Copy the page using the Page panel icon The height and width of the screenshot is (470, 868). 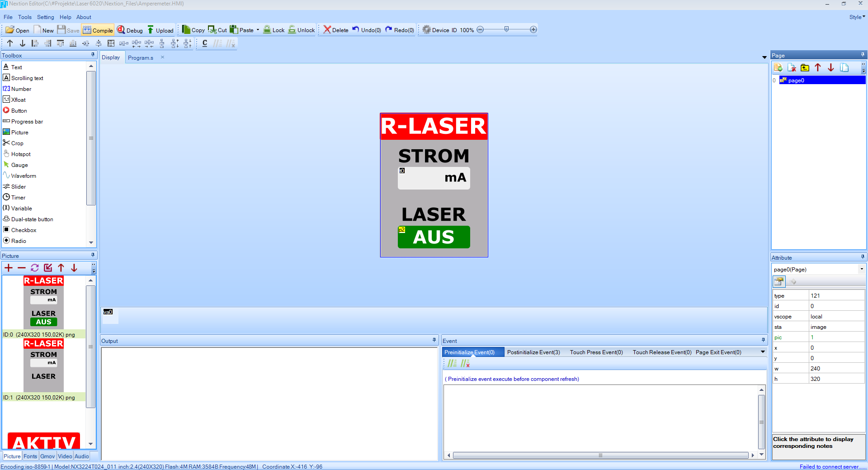(x=844, y=68)
